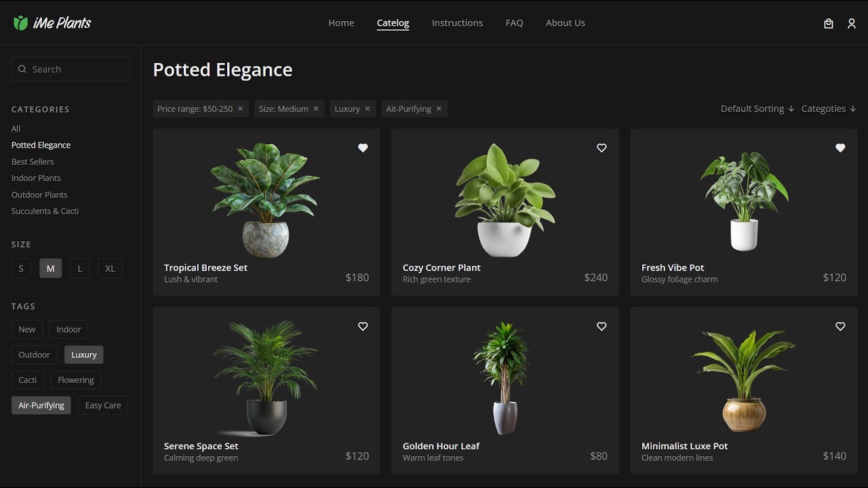
Task: Favorite the Cozy Corner Plant heart
Action: 601,148
